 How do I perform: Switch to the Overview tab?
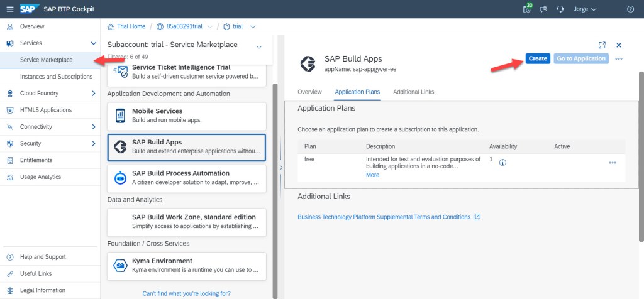click(x=309, y=92)
